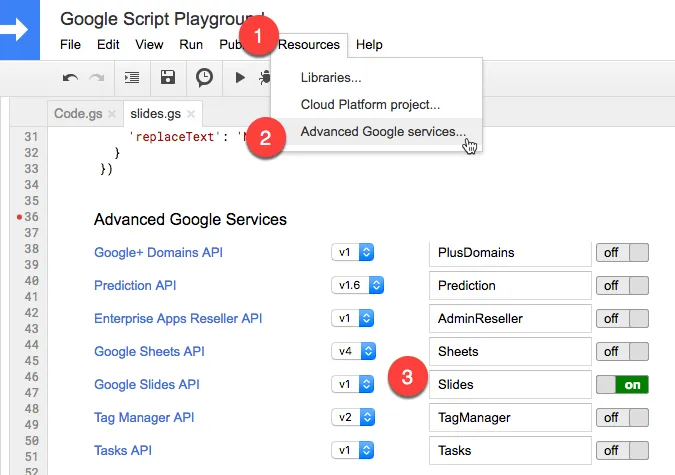This screenshot has width=675, height=475.
Task: Click the PlusDomains identifier text field
Action: [x=508, y=252]
